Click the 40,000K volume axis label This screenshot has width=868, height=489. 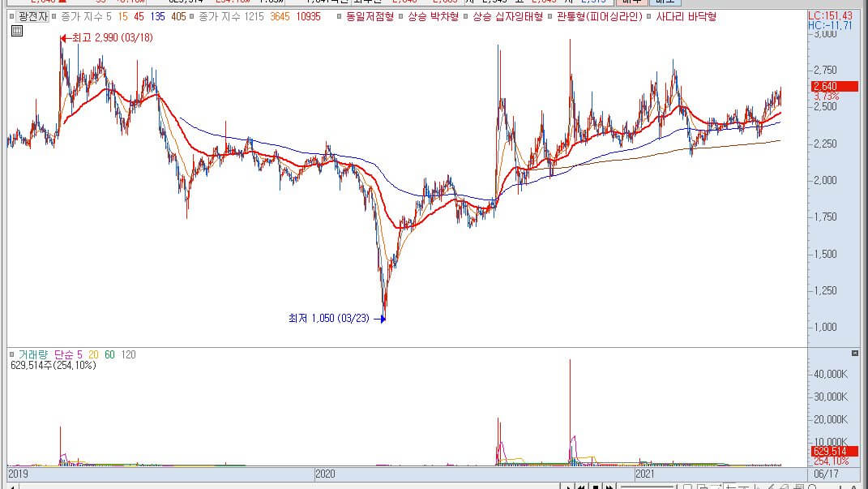[830, 374]
